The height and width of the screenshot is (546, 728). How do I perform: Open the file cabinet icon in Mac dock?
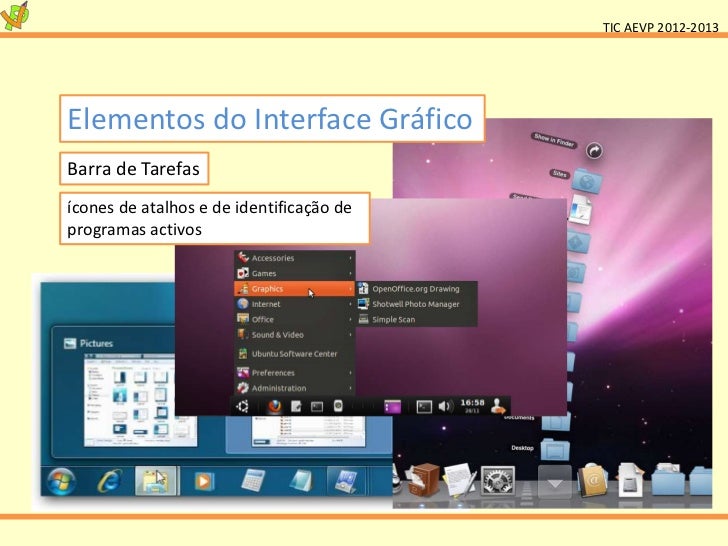[421, 480]
